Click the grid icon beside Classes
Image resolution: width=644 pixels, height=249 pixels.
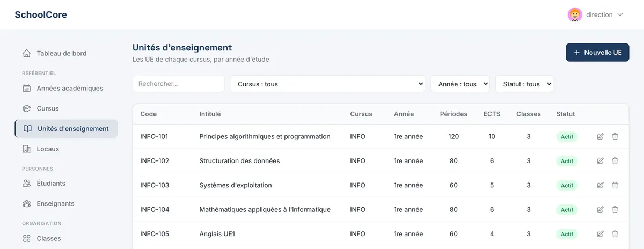point(27,238)
